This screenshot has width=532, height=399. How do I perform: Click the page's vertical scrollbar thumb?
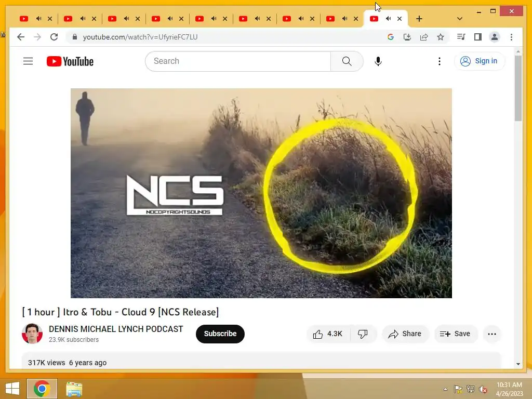(518, 88)
